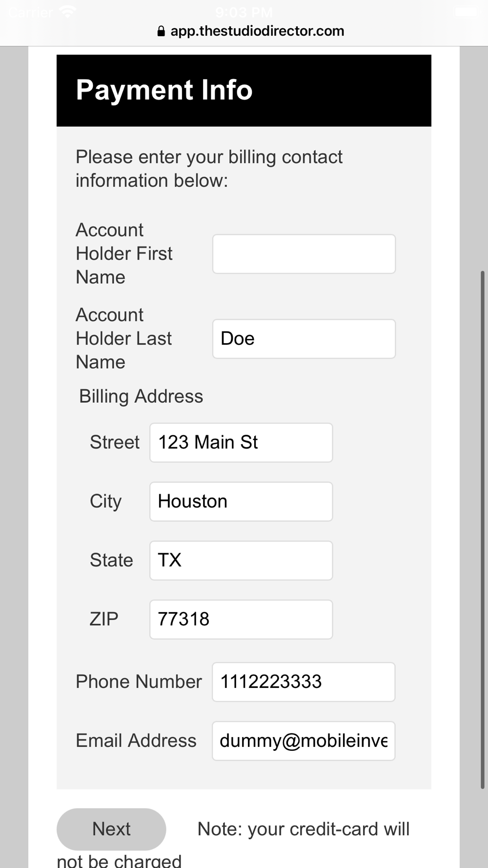This screenshot has width=488, height=868.
Task: Tap the Wi-Fi status icon
Action: click(x=67, y=12)
